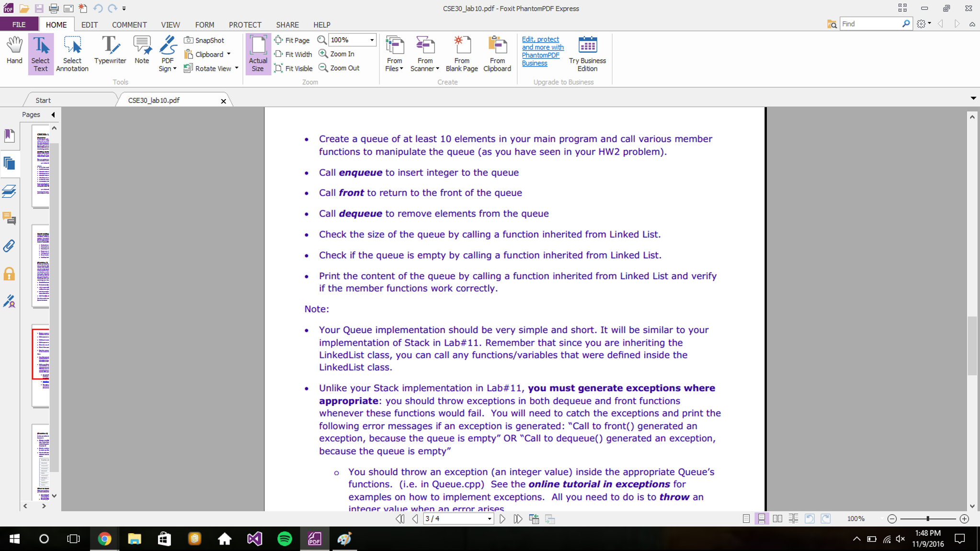The width and height of the screenshot is (980, 551).
Task: Open the page number dropdown
Action: coord(489,519)
